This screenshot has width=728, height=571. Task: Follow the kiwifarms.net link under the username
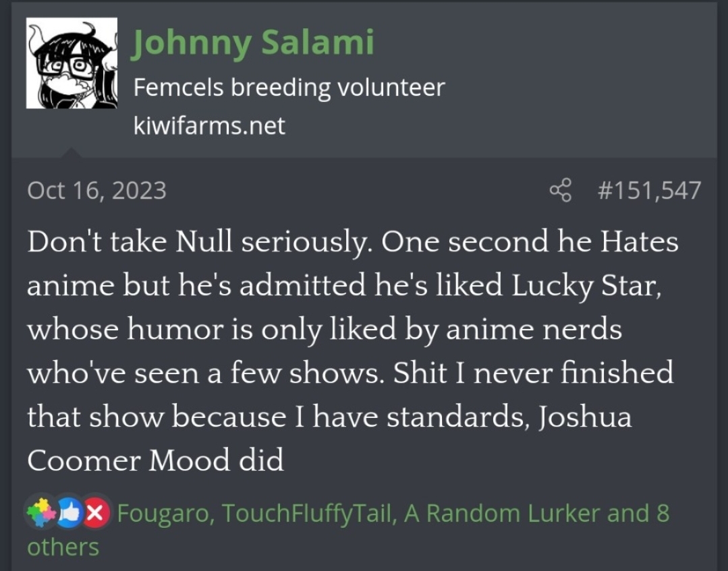[209, 125]
